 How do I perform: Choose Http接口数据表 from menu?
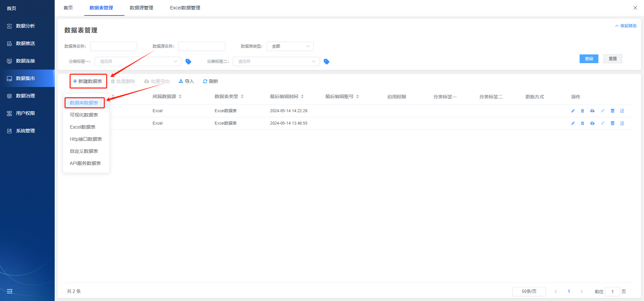[86, 139]
